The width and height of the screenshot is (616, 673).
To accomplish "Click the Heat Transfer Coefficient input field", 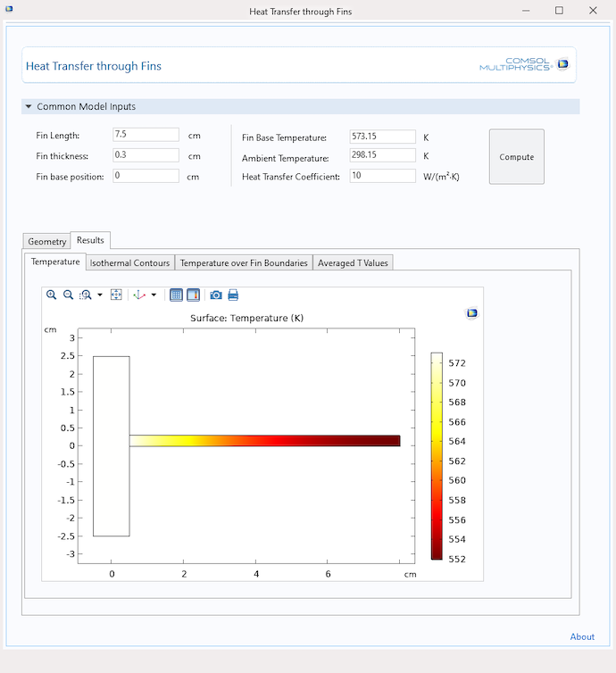I will [x=382, y=176].
